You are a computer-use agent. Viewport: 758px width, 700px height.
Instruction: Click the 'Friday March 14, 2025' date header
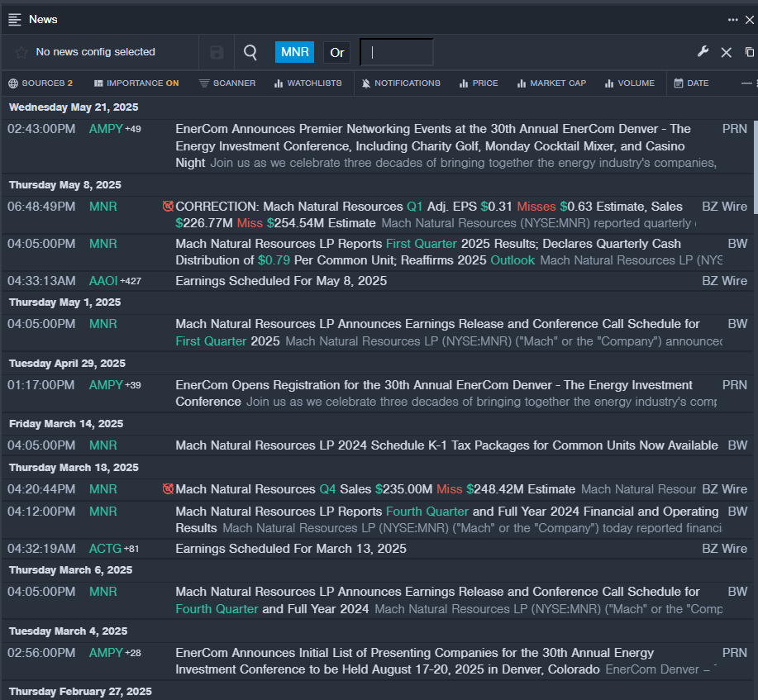click(x=66, y=424)
